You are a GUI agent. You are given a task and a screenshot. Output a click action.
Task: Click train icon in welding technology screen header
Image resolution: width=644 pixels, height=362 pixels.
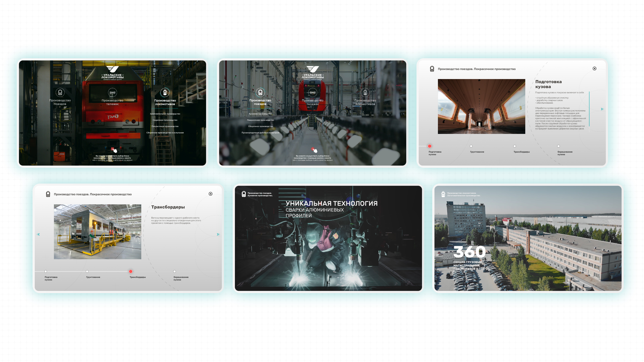244,194
